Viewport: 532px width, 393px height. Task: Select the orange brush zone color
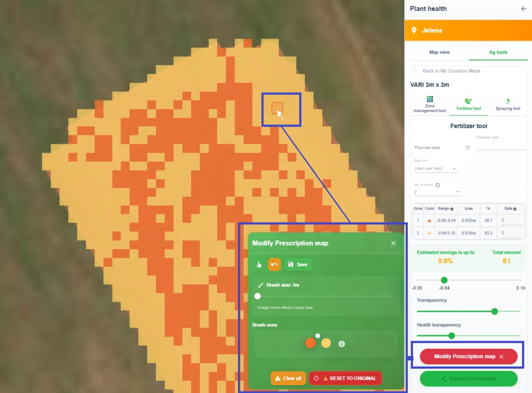310,343
